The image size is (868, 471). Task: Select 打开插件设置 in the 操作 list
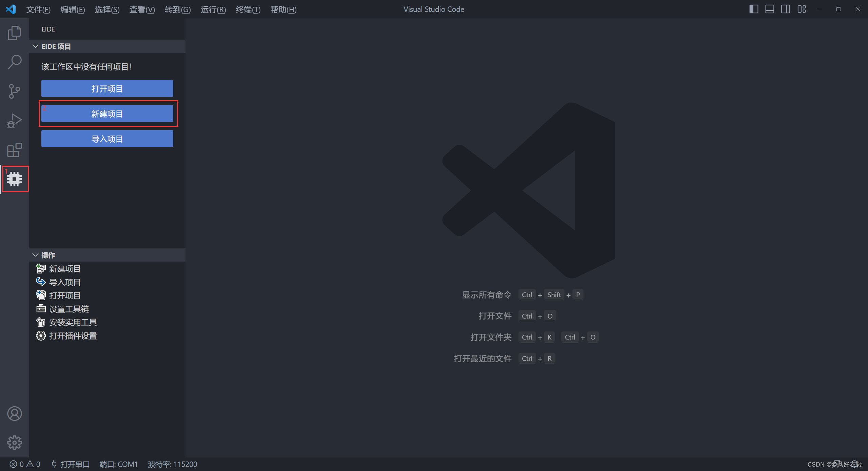click(x=73, y=336)
